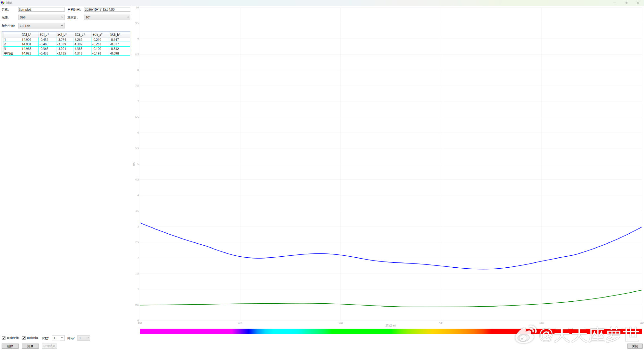Open the 次数 count dropdown
This screenshot has height=350, width=644.
click(x=58, y=338)
